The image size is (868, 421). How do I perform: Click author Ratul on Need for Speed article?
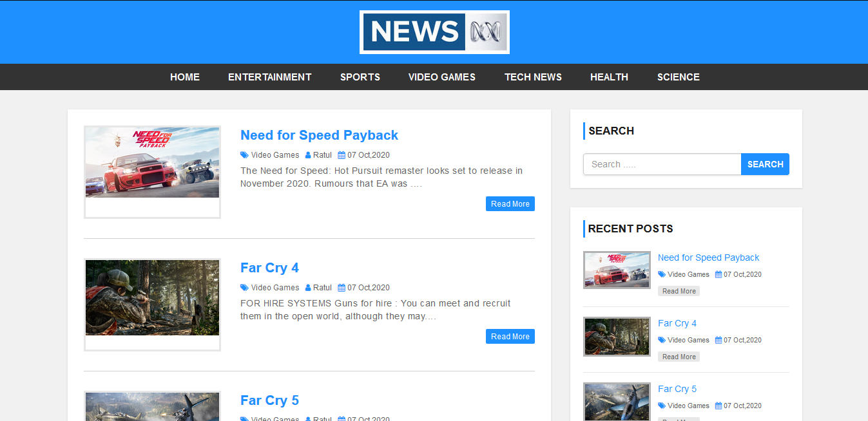[322, 155]
